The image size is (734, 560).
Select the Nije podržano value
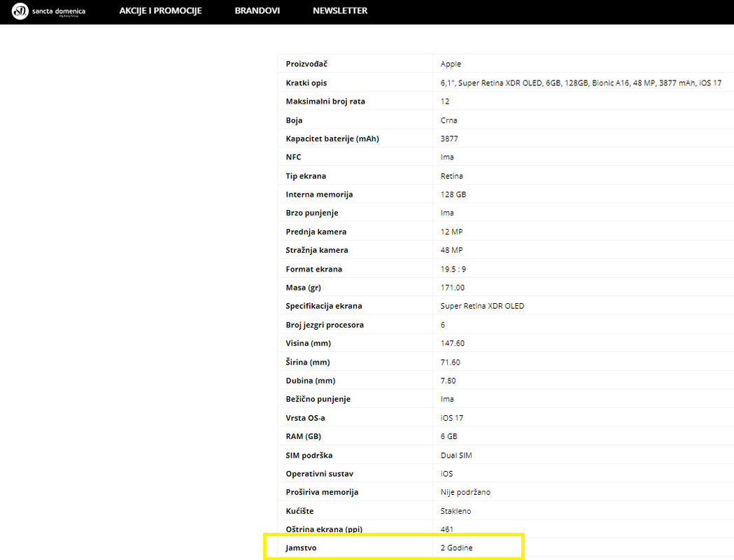point(465,492)
